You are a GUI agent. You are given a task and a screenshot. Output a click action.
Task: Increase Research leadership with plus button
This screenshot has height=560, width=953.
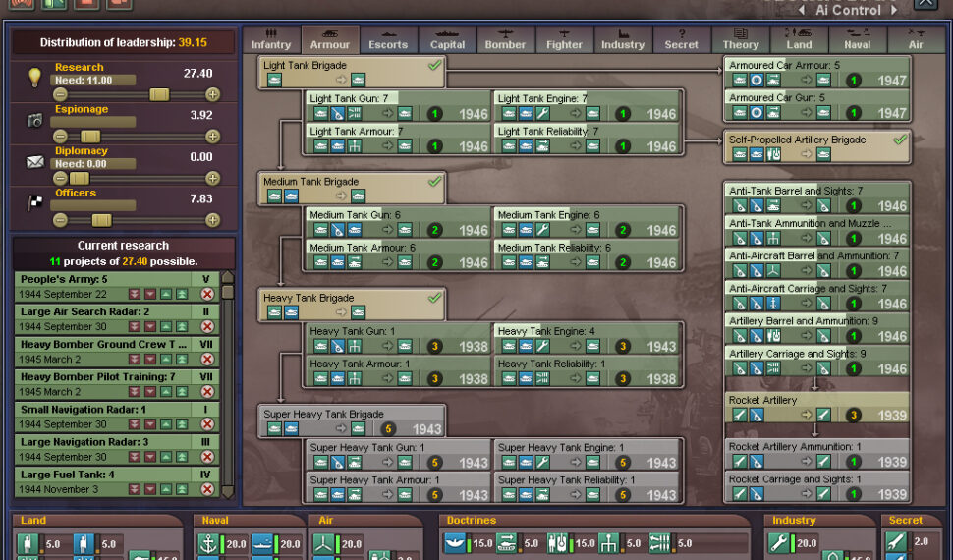pyautogui.click(x=212, y=94)
